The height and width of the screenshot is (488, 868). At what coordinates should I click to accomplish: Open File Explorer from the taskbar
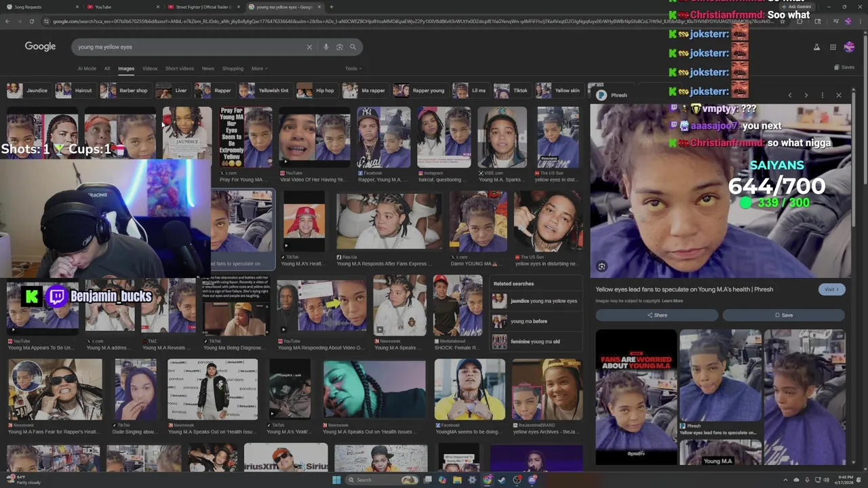[x=457, y=480]
